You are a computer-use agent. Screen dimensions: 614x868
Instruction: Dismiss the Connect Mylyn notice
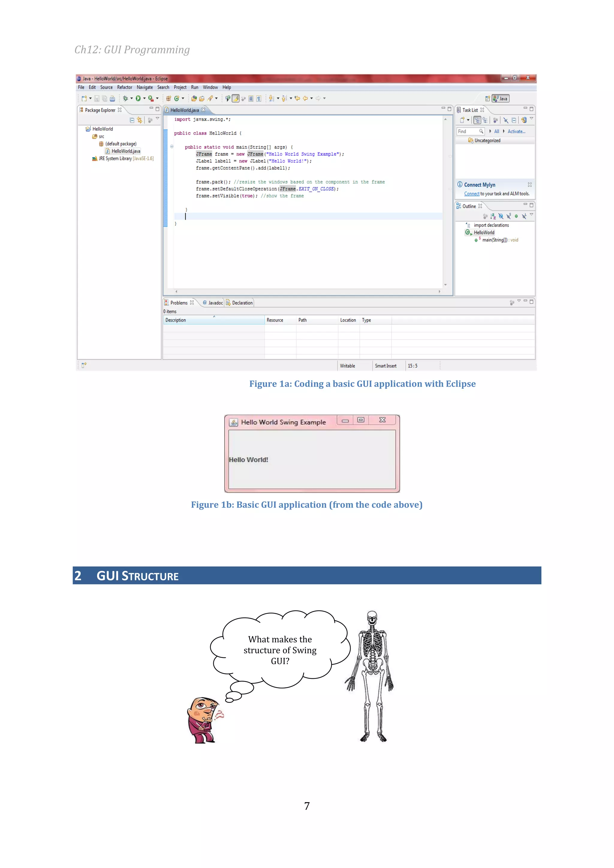coord(530,185)
